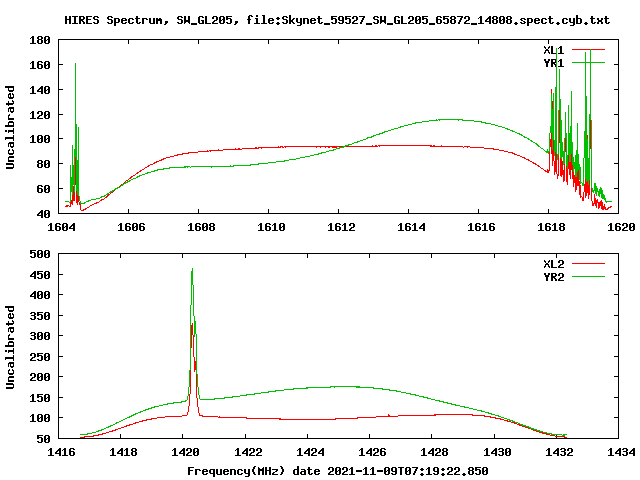Click the red XL1 legend line sample
This screenshot has width=640, height=480.
click(588, 49)
